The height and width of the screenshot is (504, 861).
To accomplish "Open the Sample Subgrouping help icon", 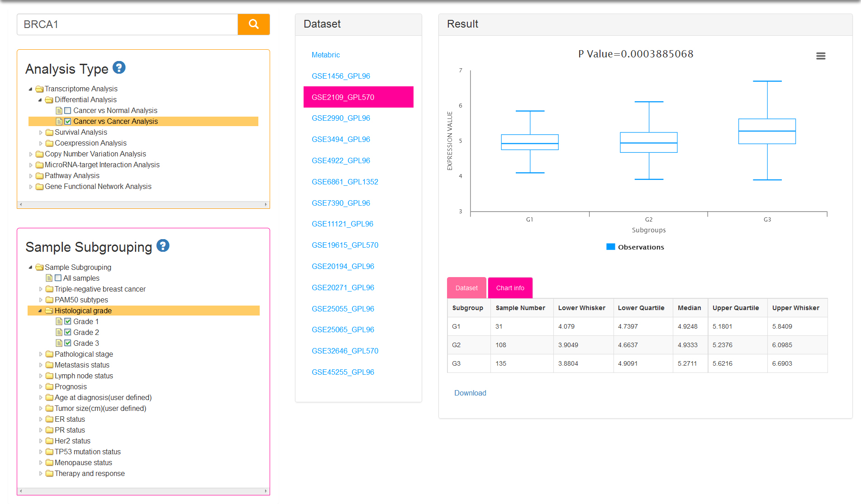I will [163, 246].
